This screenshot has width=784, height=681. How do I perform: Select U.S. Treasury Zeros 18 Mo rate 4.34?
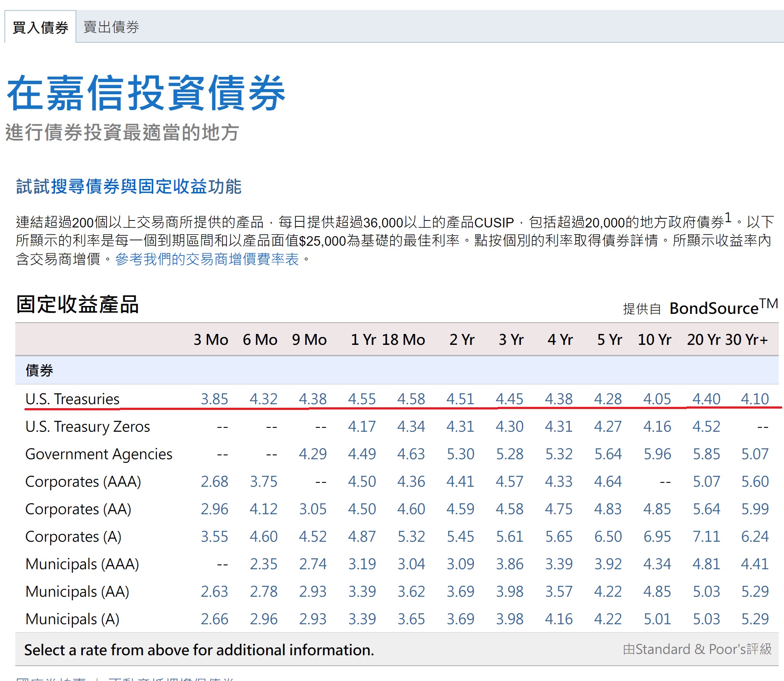pyautogui.click(x=411, y=426)
